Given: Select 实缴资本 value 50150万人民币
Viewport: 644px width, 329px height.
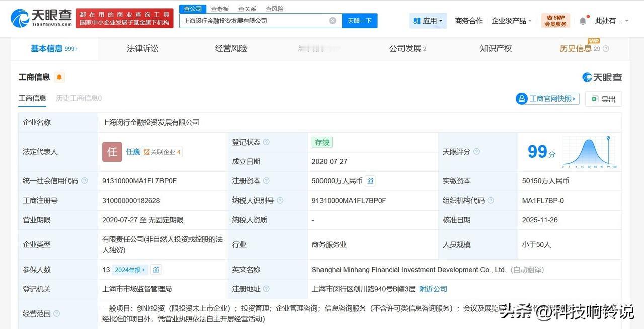Looking at the screenshot, I should tap(546, 181).
